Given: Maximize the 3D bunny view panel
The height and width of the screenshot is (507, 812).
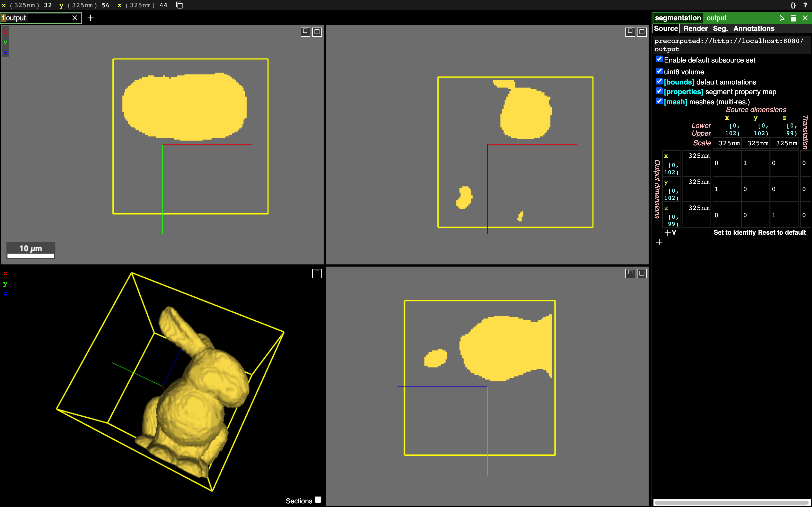Looking at the screenshot, I should [317, 273].
